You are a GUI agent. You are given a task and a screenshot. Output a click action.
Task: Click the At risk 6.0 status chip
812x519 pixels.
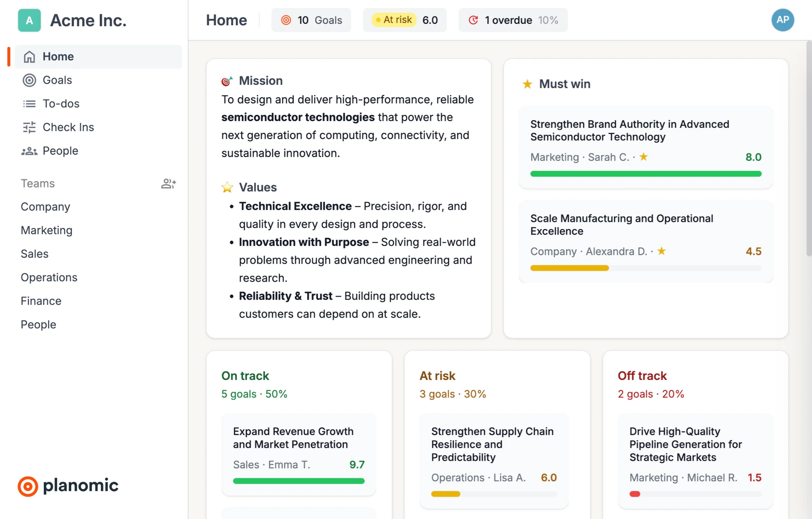click(x=404, y=20)
